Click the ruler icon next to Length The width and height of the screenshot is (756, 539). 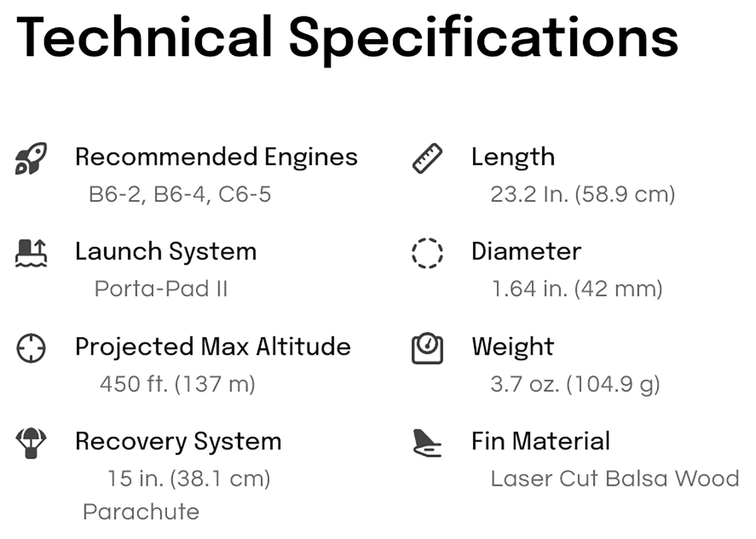(x=427, y=158)
